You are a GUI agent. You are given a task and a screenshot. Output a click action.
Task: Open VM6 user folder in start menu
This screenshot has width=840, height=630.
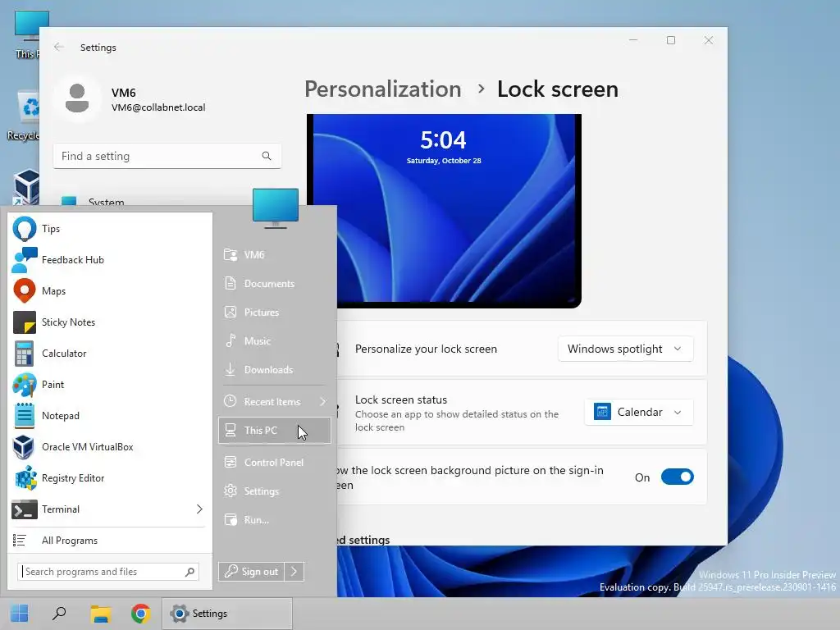tap(274, 255)
